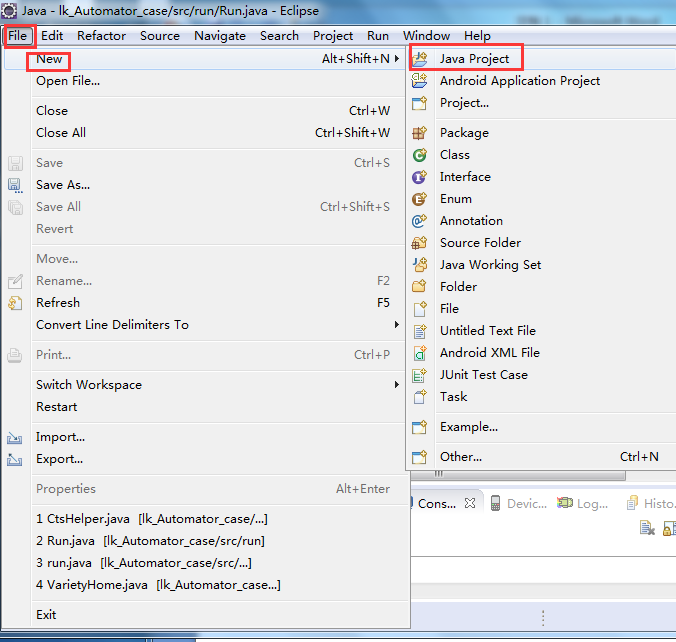Open the Run menu

tap(378, 36)
